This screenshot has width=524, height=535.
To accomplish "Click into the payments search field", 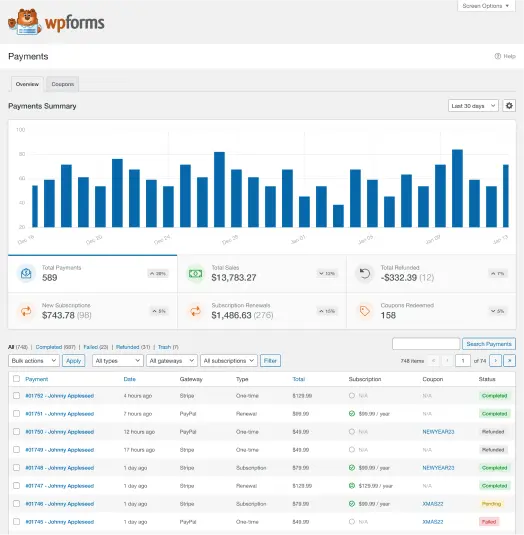I will [426, 344].
